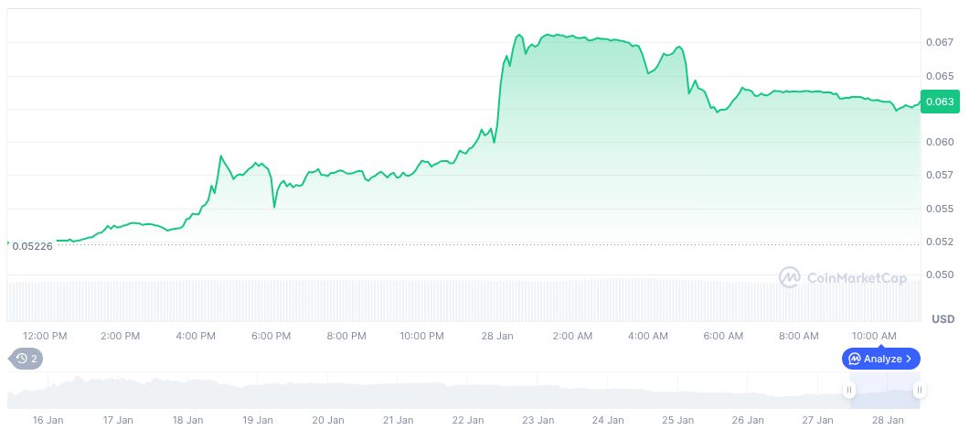Select 26 Jan on the navigator timeline
This screenshot has width=980, height=430.
point(748,420)
